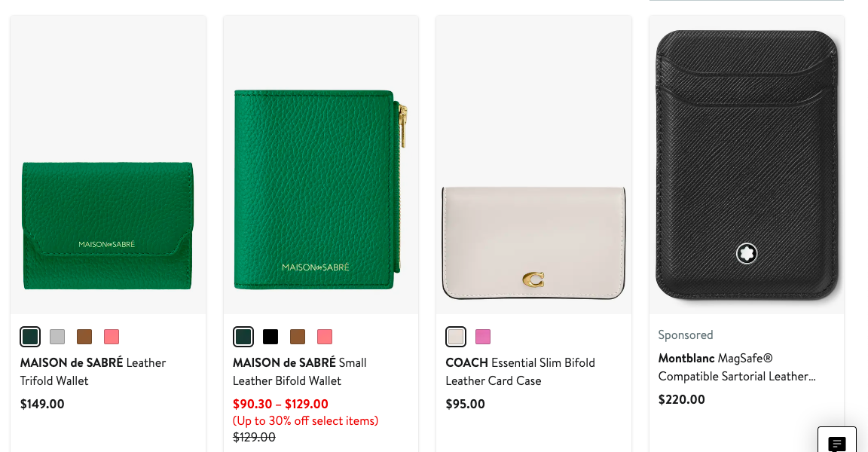Select dark green swatch for Trifold Wallet
This screenshot has height=452, width=868.
click(30, 337)
